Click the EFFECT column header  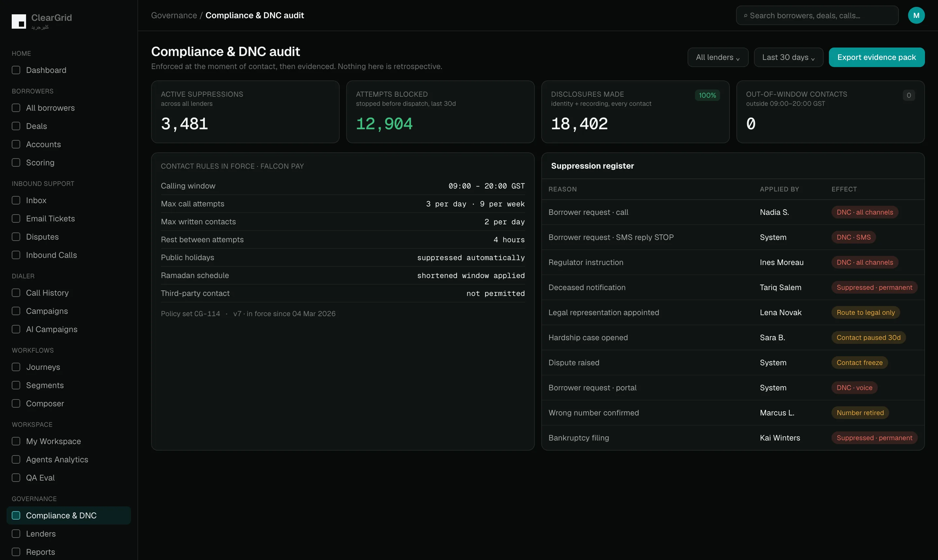(x=844, y=189)
